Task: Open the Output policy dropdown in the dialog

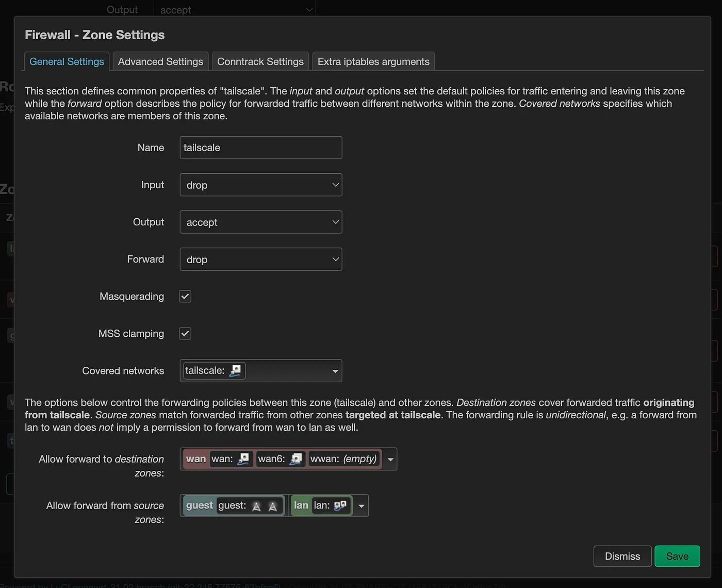Action: click(261, 222)
